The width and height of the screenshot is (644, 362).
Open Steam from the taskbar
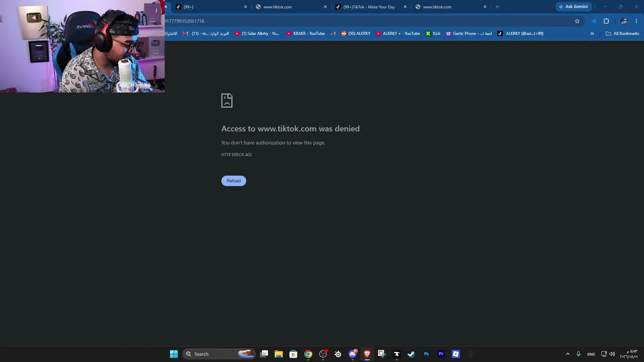pos(411,354)
